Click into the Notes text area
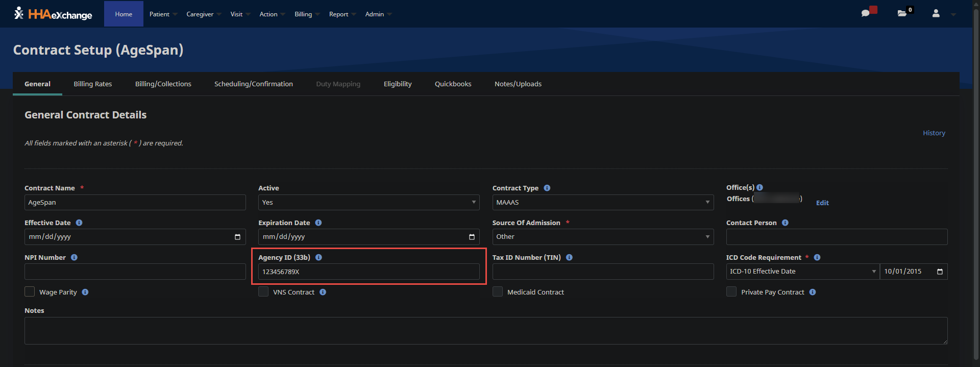The height and width of the screenshot is (367, 980). 485,330
